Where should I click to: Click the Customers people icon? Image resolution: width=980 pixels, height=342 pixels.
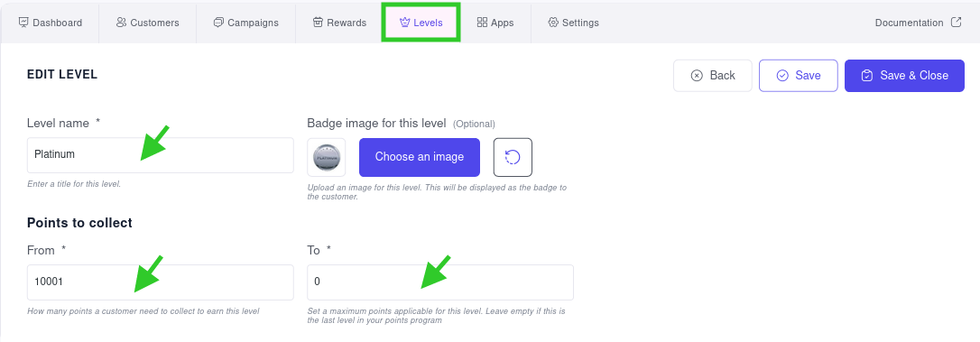tap(121, 23)
